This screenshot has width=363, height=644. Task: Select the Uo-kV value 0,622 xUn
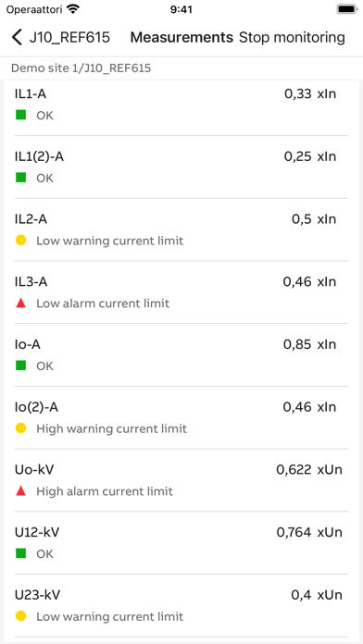click(309, 469)
